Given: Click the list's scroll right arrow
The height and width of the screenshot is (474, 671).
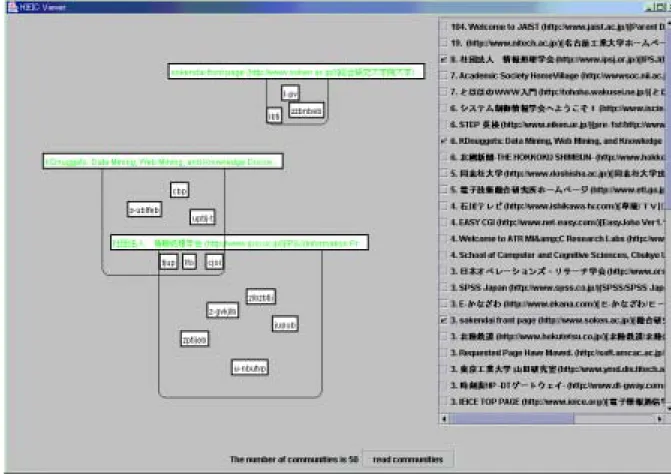Looking at the screenshot, I should pyautogui.click(x=659, y=419).
